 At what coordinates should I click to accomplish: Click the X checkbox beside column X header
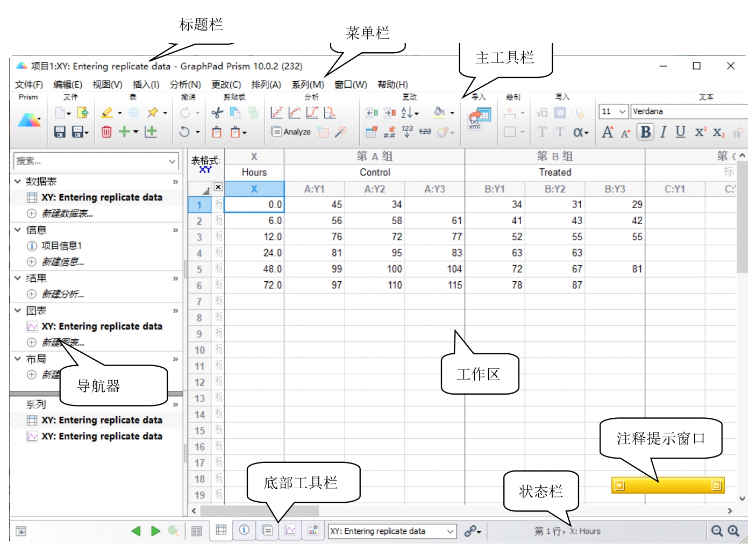click(218, 187)
